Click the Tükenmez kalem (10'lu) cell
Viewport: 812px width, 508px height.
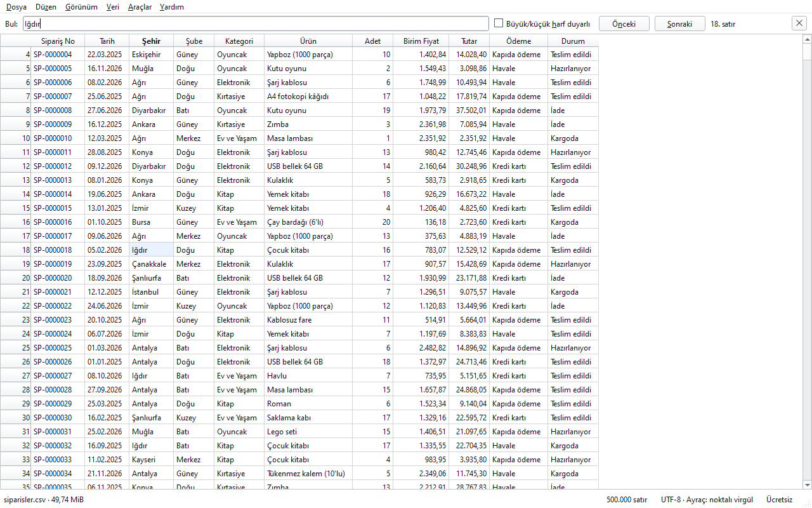tap(308, 474)
